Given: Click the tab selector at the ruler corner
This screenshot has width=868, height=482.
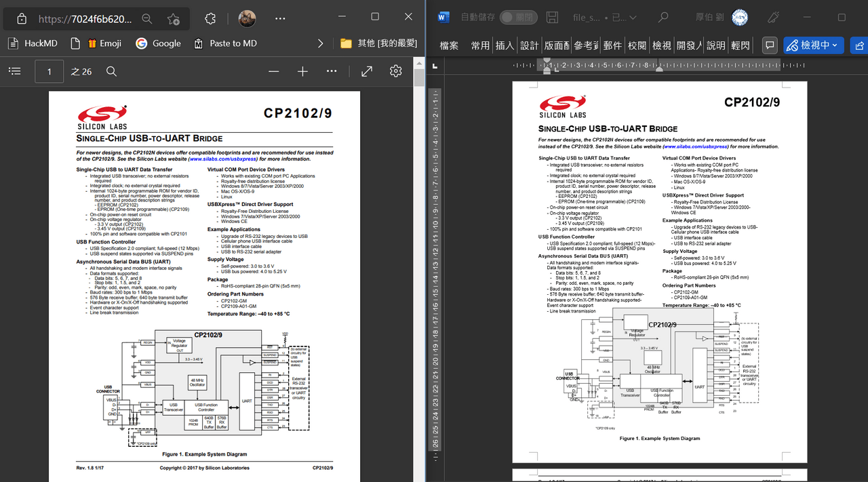Looking at the screenshot, I should pos(435,65).
